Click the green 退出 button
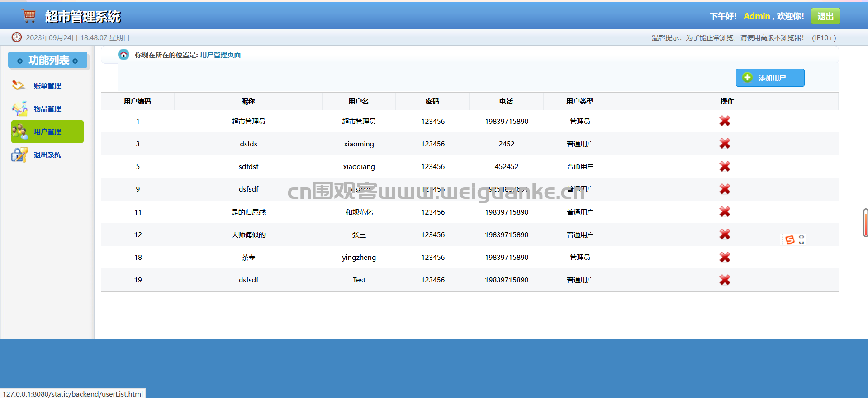The width and height of the screenshot is (868, 398). [x=825, y=16]
